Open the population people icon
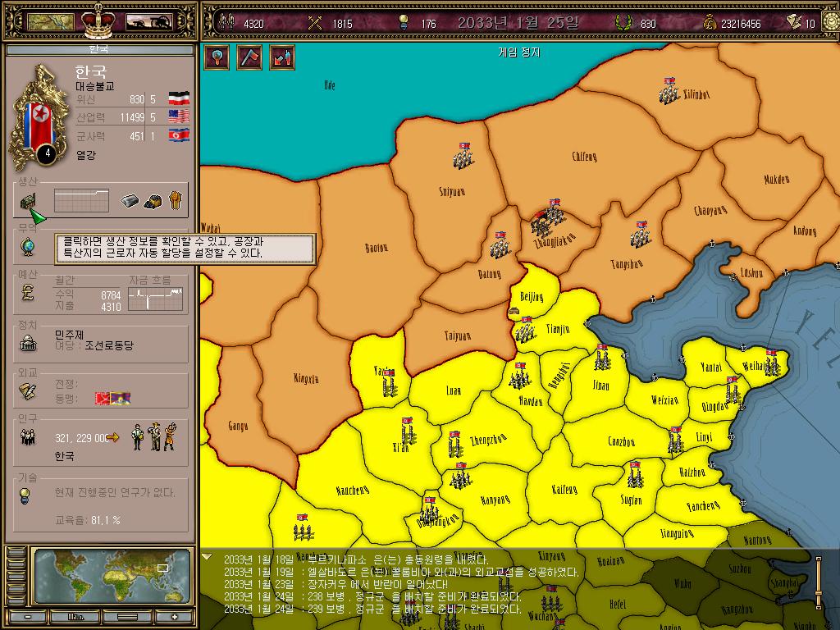840x630 pixels. (27, 438)
